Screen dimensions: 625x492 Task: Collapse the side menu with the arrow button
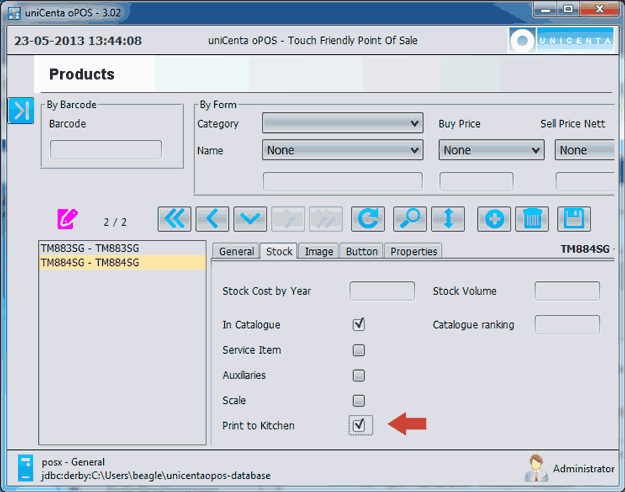click(x=21, y=111)
